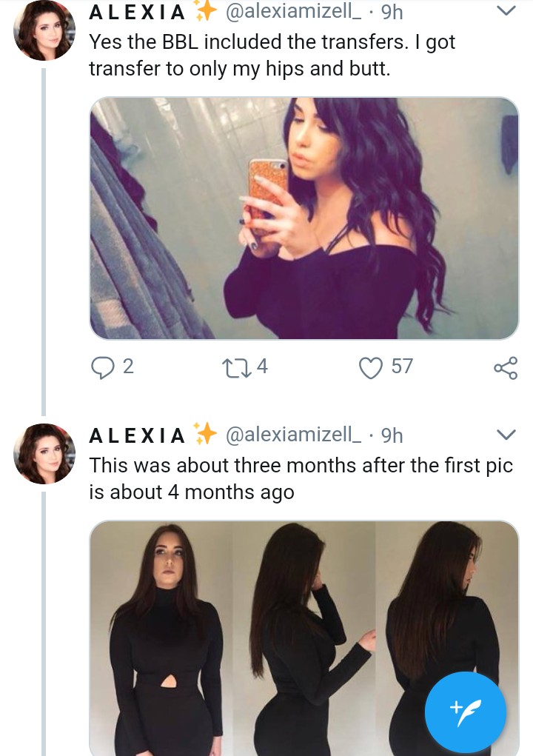The width and height of the screenshot is (533, 756).
Task: Tap the ALEXIA display name on second tweet
Action: coord(138,435)
